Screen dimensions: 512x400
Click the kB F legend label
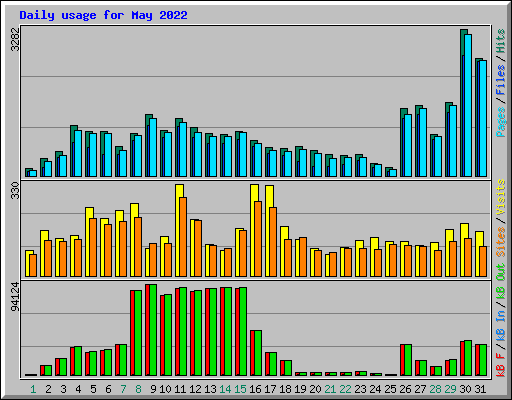pyautogui.click(x=501, y=364)
